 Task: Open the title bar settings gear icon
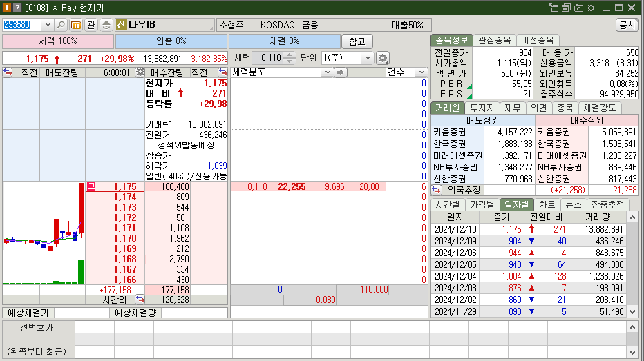pyautogui.click(x=591, y=8)
